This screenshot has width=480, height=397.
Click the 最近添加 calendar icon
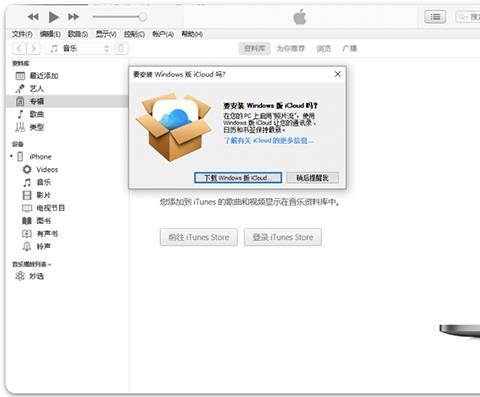point(20,76)
